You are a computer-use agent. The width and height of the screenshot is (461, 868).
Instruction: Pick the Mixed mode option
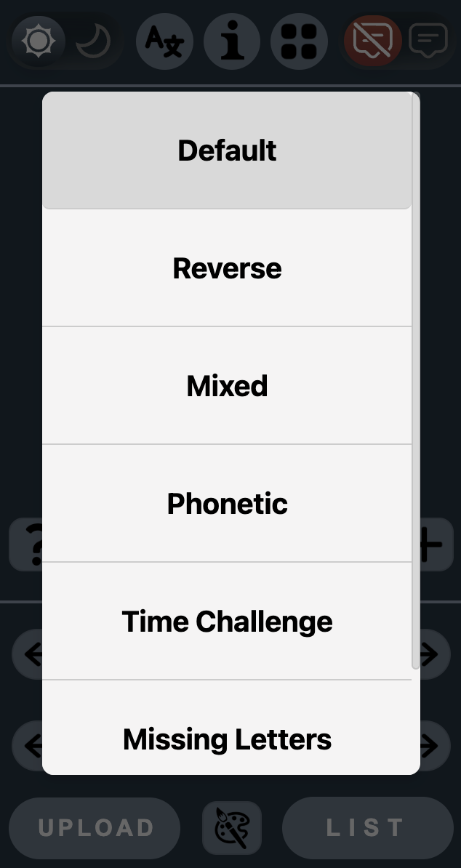227,386
